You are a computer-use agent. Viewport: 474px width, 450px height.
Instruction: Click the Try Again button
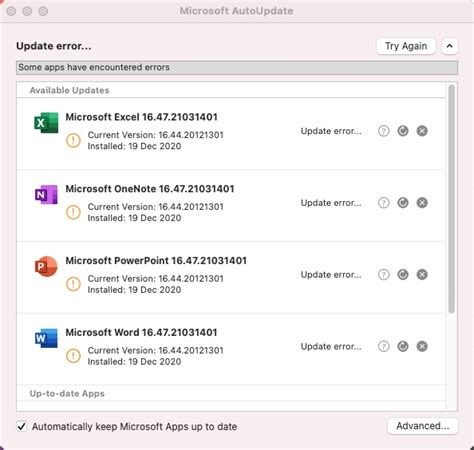[x=406, y=46]
